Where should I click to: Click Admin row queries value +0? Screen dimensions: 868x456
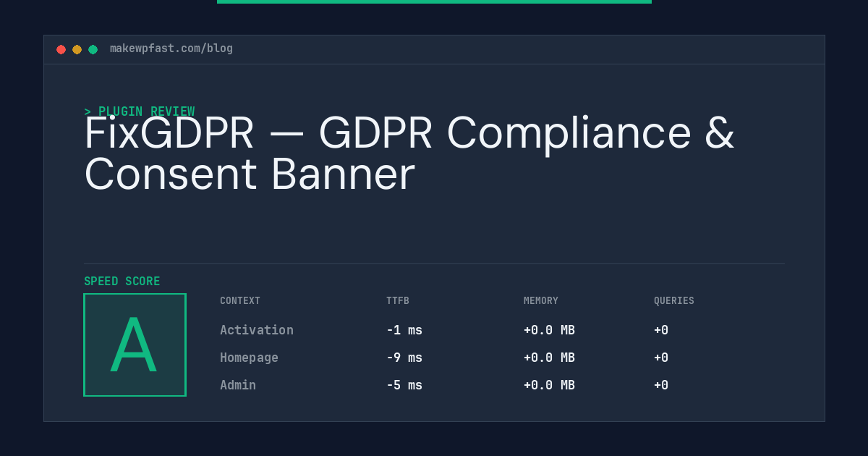click(661, 385)
